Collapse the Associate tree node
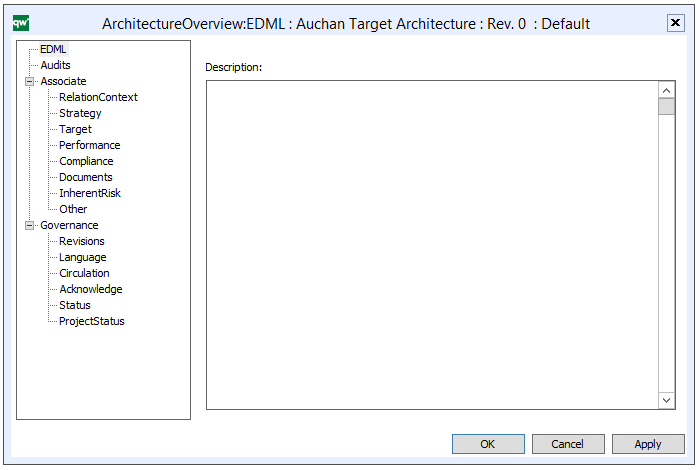The width and height of the screenshot is (700, 470). click(x=30, y=81)
